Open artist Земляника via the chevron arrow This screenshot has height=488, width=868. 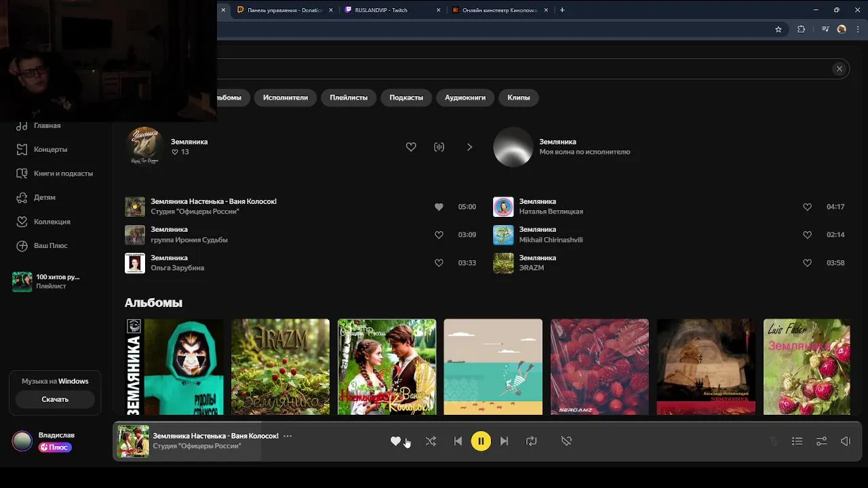point(469,147)
